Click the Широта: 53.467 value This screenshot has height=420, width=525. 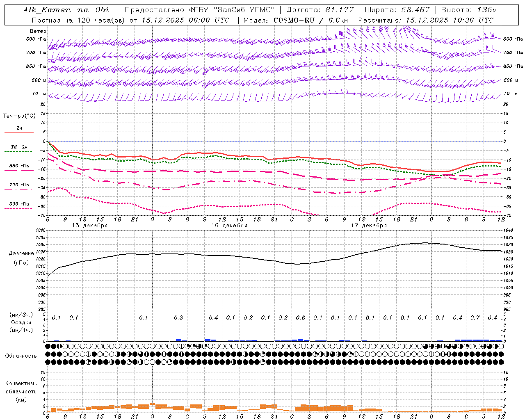pos(397,10)
